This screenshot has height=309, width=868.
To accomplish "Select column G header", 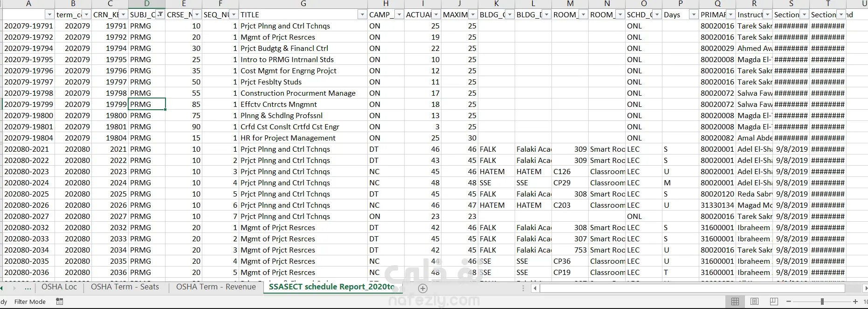I will point(303,4).
